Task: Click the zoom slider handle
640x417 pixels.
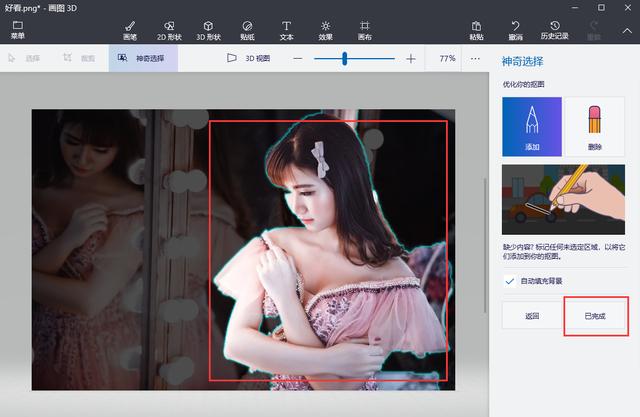Action: pos(344,58)
